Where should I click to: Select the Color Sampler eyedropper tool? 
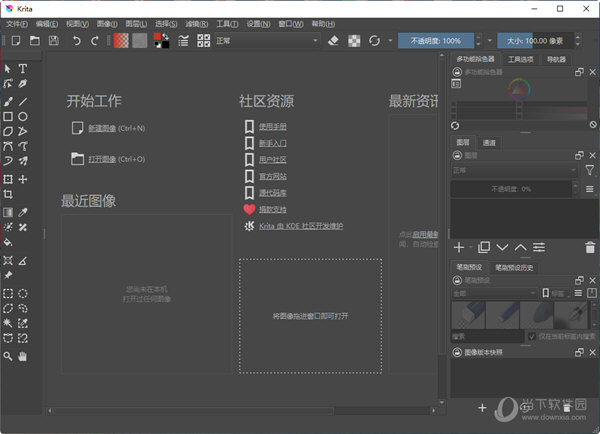point(23,212)
